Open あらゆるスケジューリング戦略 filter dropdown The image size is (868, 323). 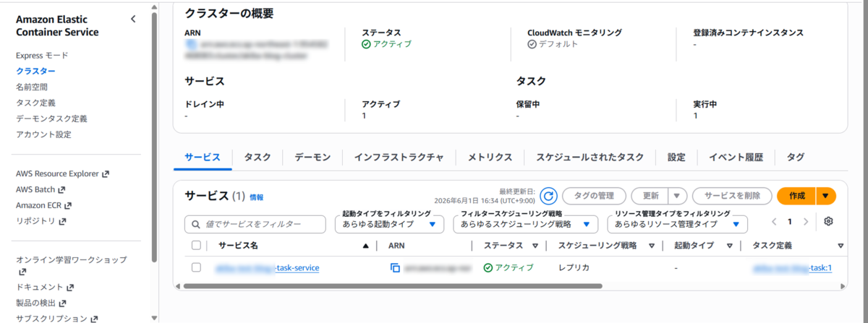(x=526, y=225)
